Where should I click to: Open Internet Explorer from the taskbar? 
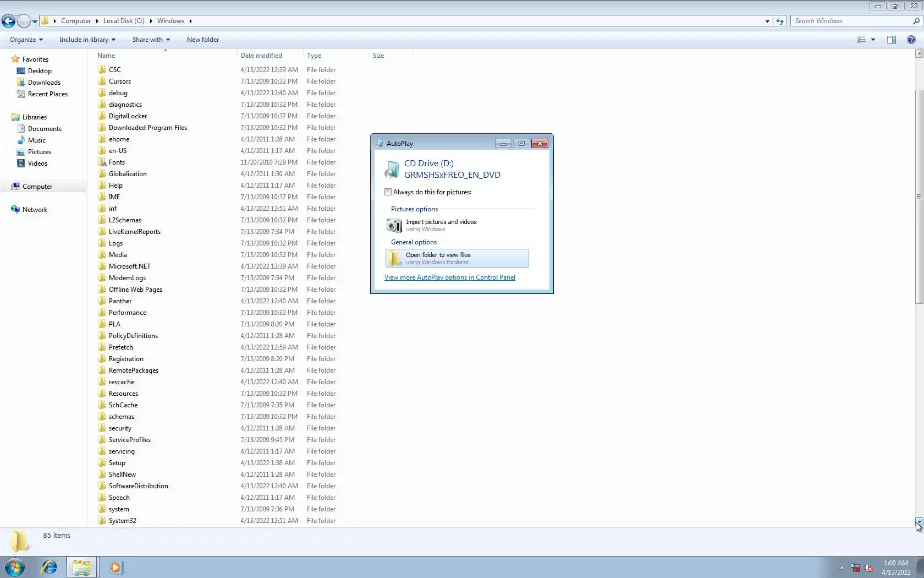coord(49,567)
